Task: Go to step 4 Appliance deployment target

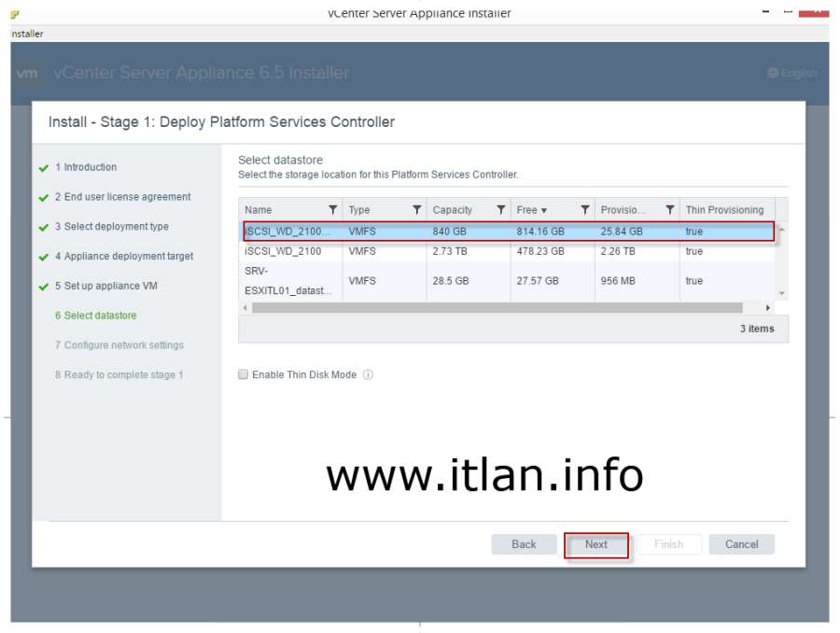Action: (x=123, y=257)
